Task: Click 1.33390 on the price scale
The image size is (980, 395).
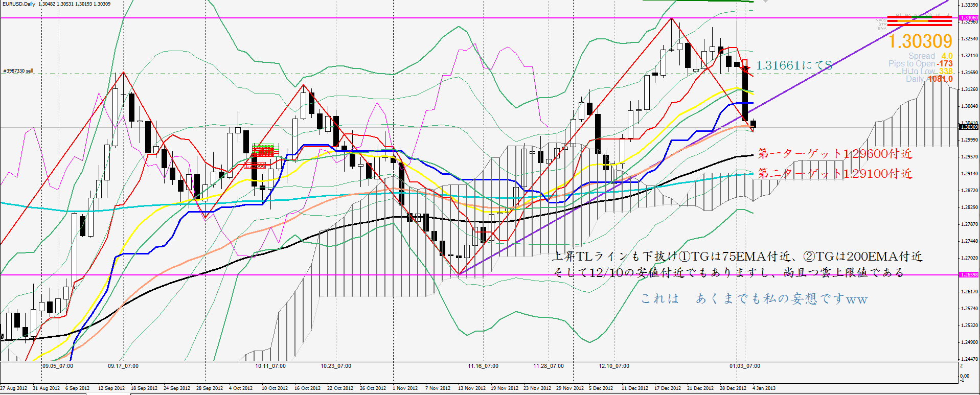Action: (x=970, y=5)
